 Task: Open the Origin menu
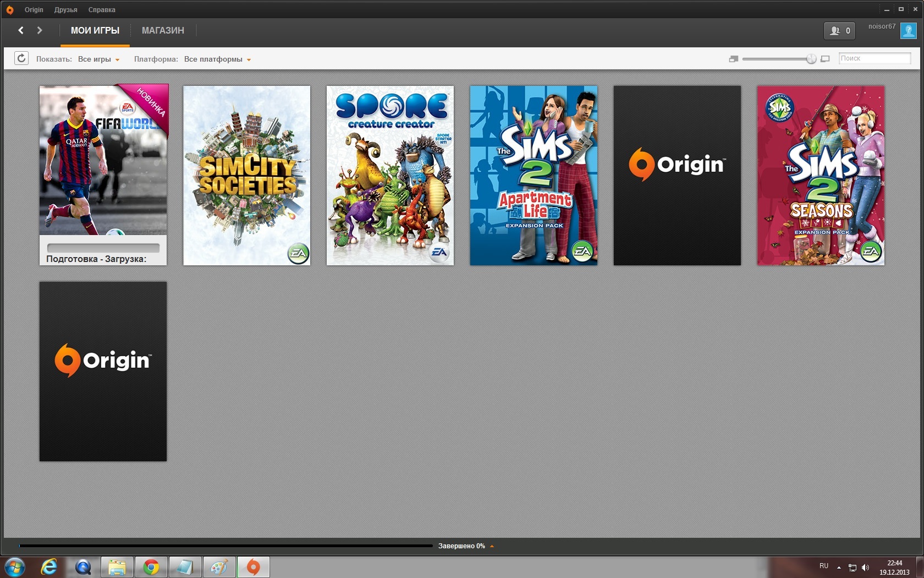pos(34,10)
